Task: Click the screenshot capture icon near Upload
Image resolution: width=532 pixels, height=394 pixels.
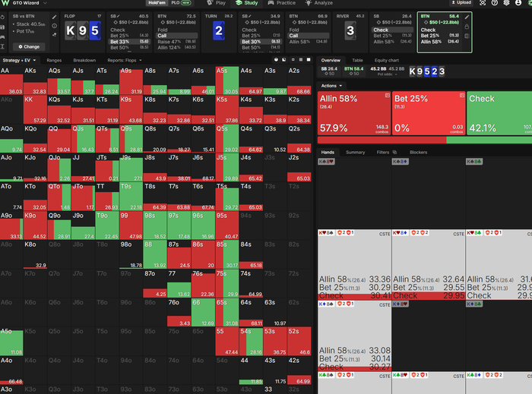Action: (483, 3)
